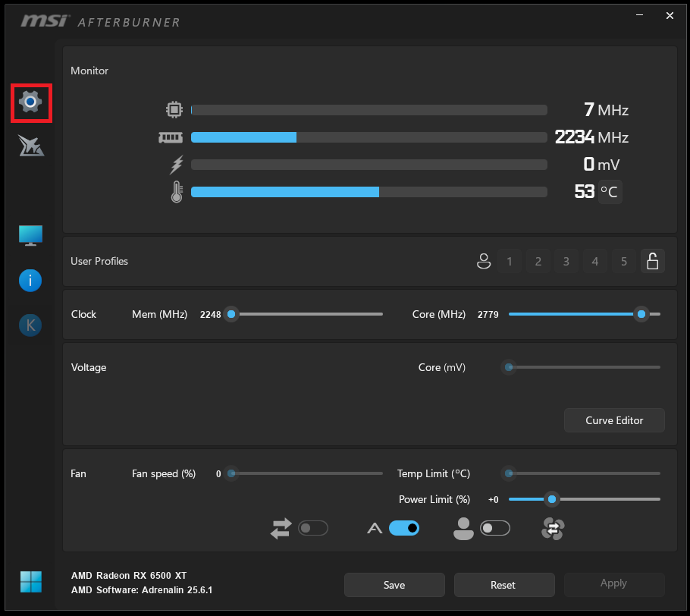Enable the user-defined fan switch

[495, 528]
